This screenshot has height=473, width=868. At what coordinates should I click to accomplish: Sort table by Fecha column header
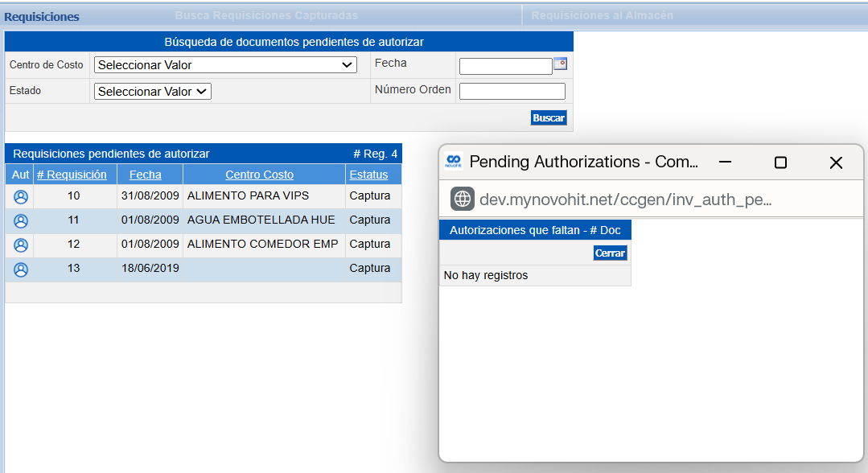145,175
